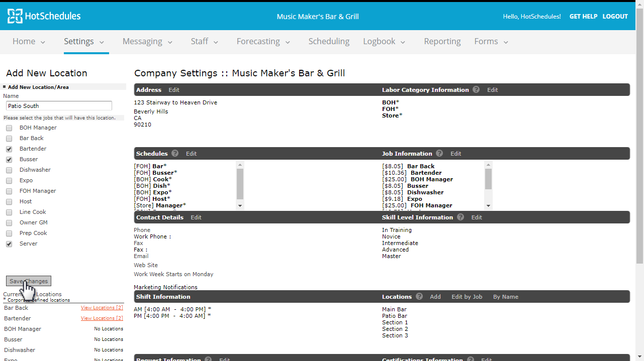
Task: Toggle the Host job checkbox
Action: pos(9,202)
